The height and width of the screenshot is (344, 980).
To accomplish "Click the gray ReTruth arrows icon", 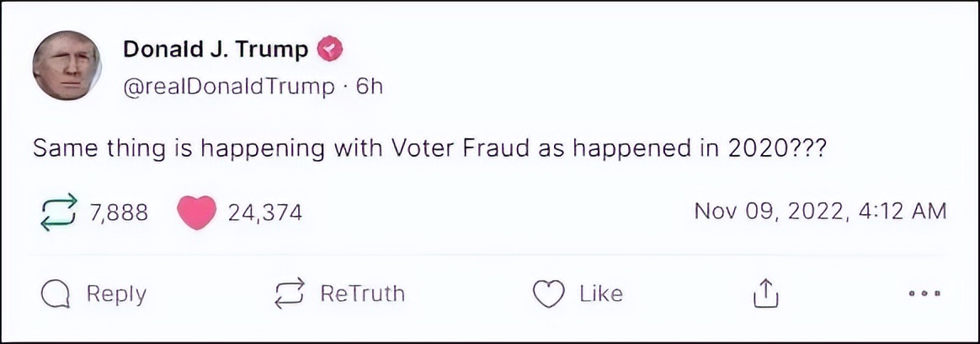I will click(290, 293).
